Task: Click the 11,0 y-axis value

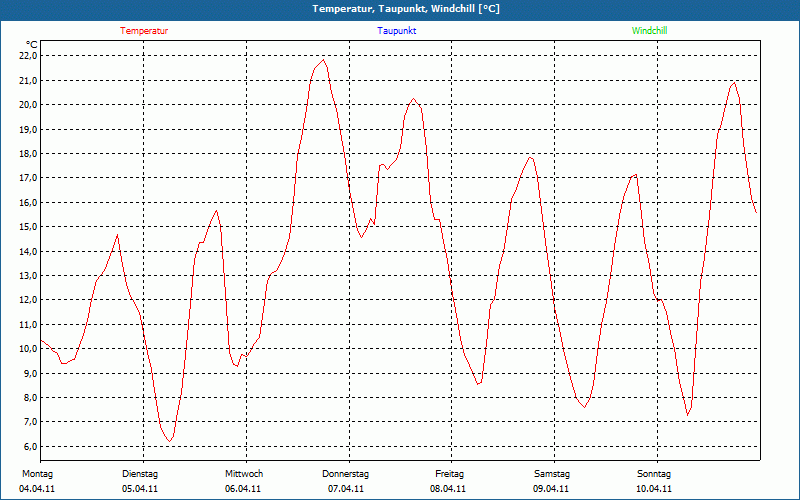Action: (28, 324)
